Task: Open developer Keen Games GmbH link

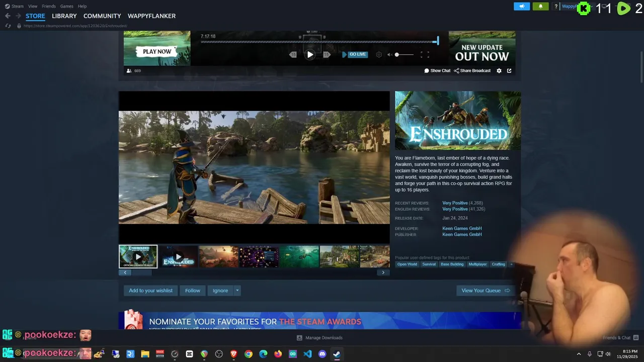Action: 462,228
